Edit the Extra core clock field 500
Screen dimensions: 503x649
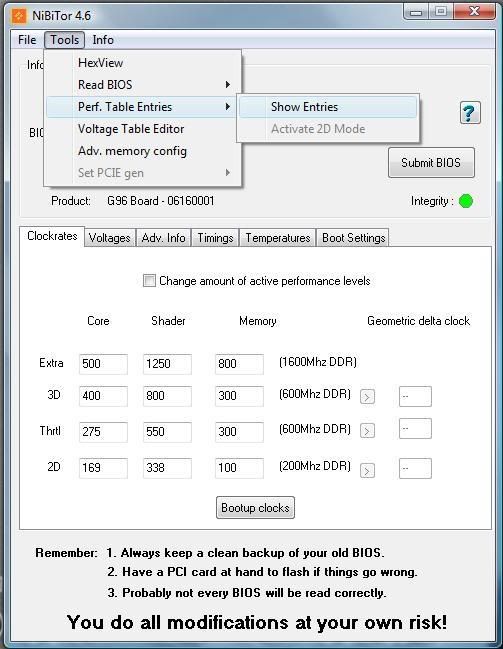[103, 364]
